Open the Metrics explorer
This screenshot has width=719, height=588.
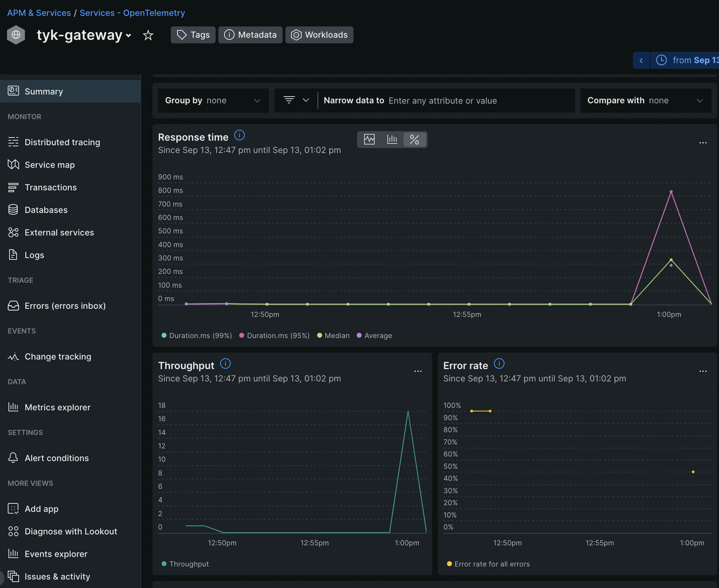pos(58,407)
